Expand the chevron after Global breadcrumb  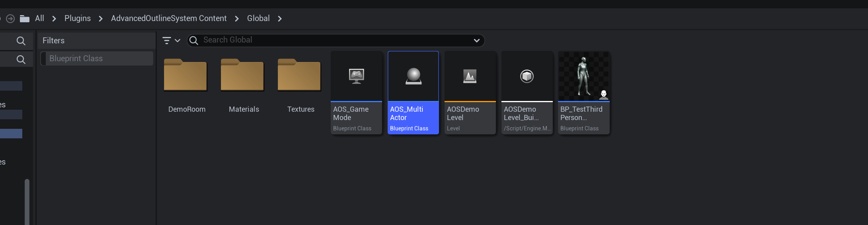(x=280, y=19)
